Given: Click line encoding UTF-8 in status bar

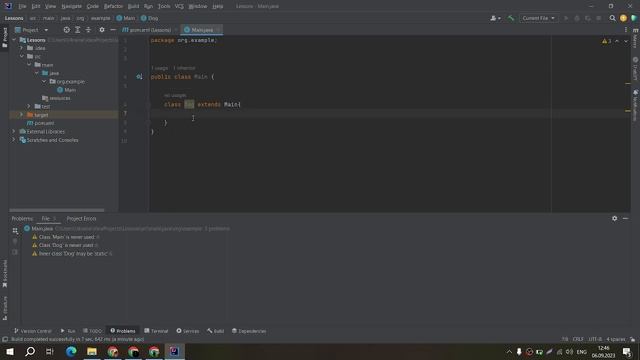Looking at the screenshot, I should pyautogui.click(x=595, y=339).
